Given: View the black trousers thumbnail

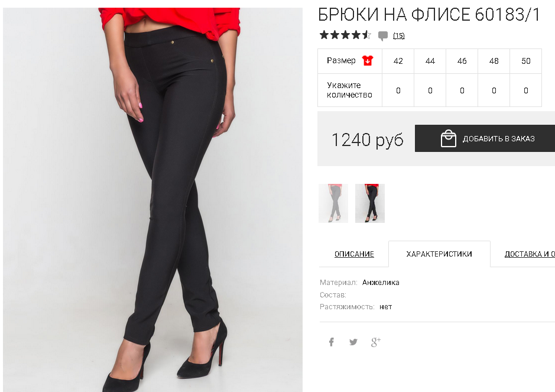Looking at the screenshot, I should [x=370, y=203].
